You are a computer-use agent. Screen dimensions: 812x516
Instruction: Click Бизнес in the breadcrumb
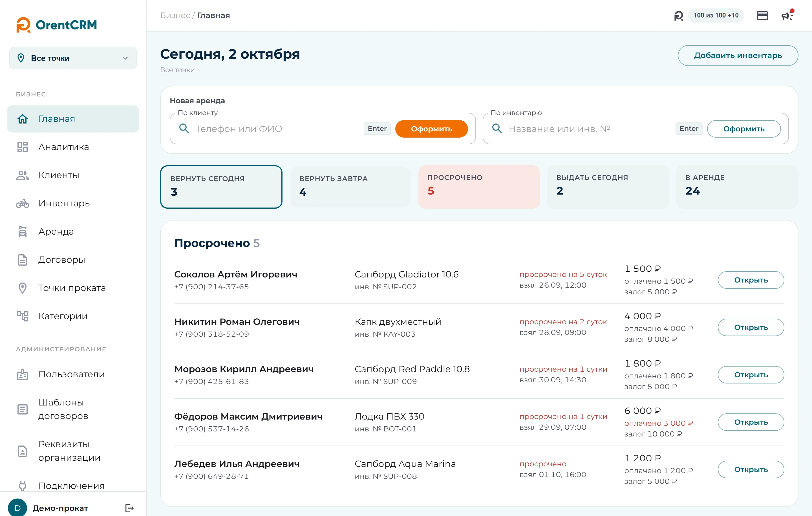point(175,16)
